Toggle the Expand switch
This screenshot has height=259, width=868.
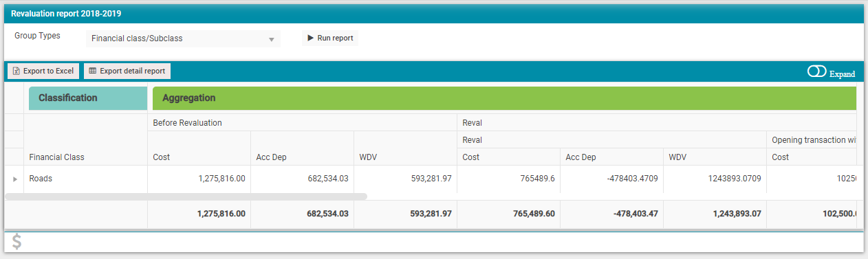point(817,71)
